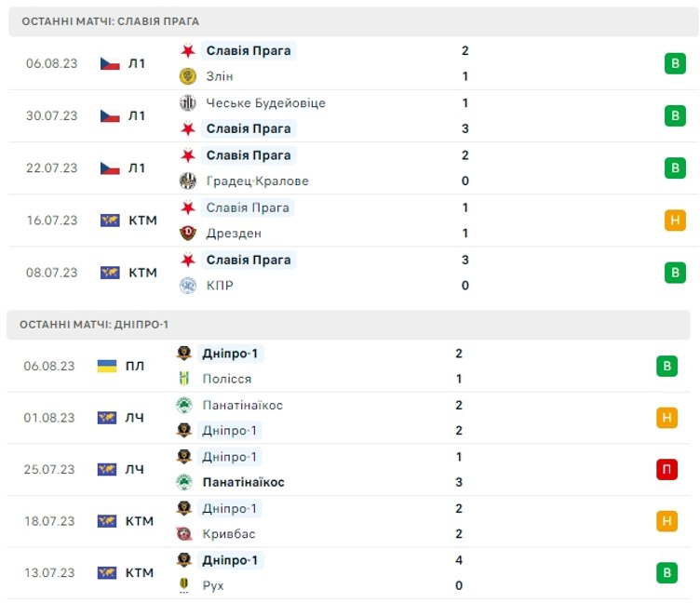Viewport: 700px width, 603px height.
Task: Click the České Budějovice club crest
Action: [x=188, y=103]
